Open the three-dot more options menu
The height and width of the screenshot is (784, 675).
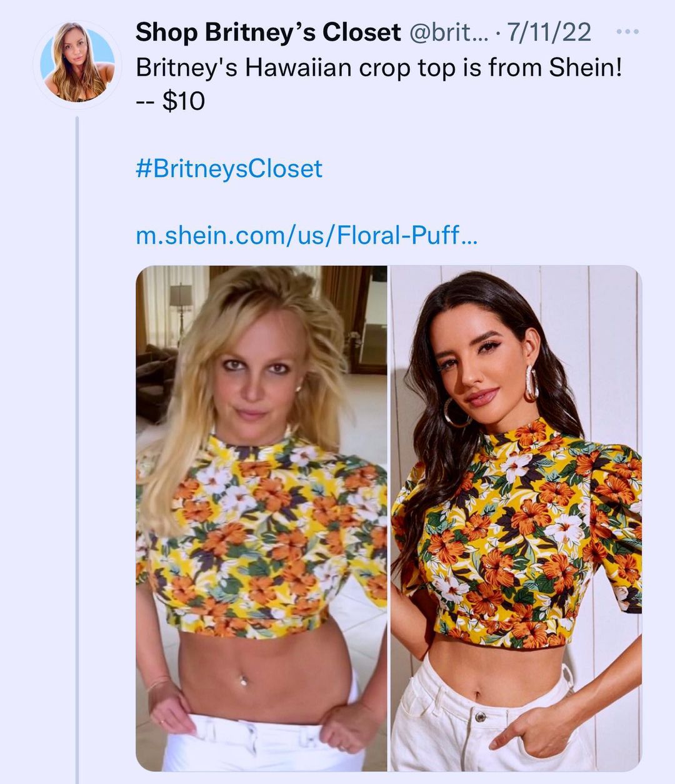click(627, 31)
